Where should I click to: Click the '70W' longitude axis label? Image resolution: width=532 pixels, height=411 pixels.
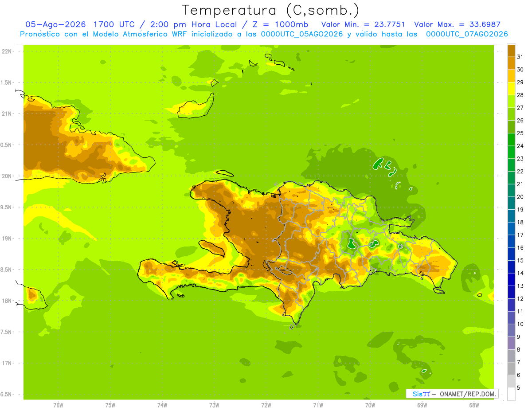coord(370,405)
